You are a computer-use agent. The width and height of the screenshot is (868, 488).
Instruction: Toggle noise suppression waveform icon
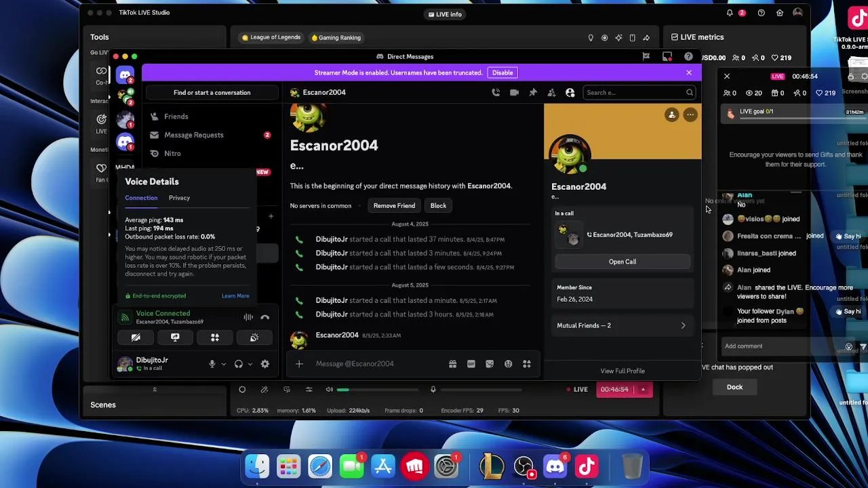[248, 317]
